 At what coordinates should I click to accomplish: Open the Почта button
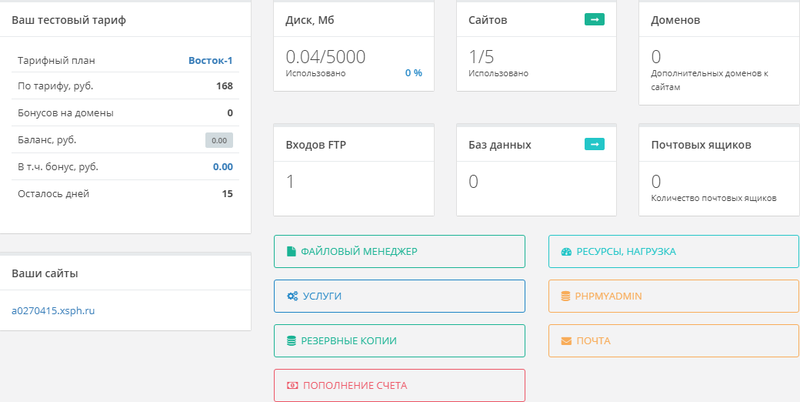(x=673, y=341)
